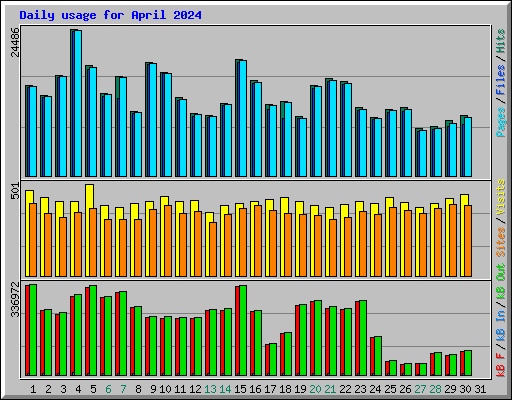Click the red kB bar for day 5
Screen dimensions: 512x400
point(87,331)
